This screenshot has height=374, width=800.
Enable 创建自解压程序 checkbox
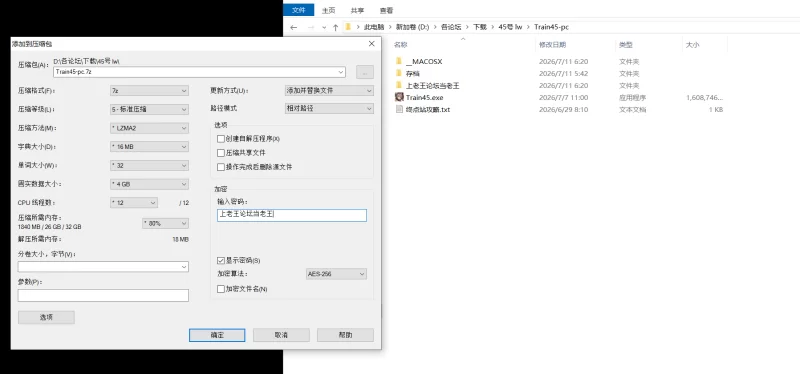[x=221, y=138]
